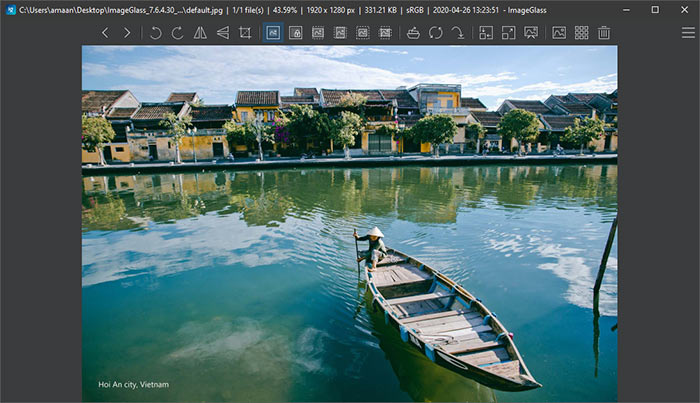Activate the crop tool

click(245, 33)
